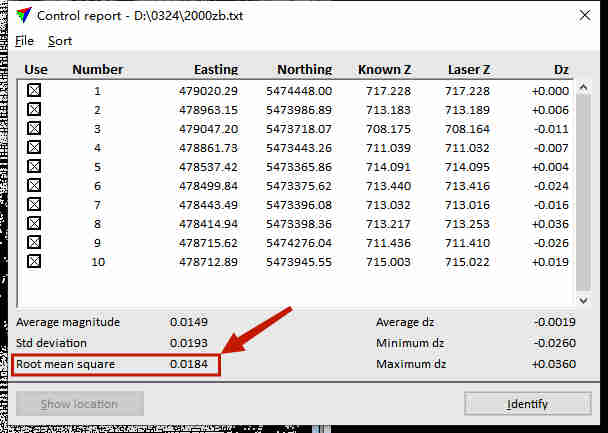
Task: Click the Known Z column header
Action: [x=384, y=70]
